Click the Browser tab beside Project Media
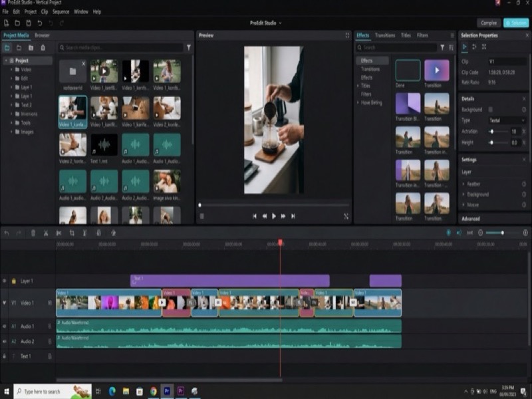532x399 pixels. coord(42,35)
